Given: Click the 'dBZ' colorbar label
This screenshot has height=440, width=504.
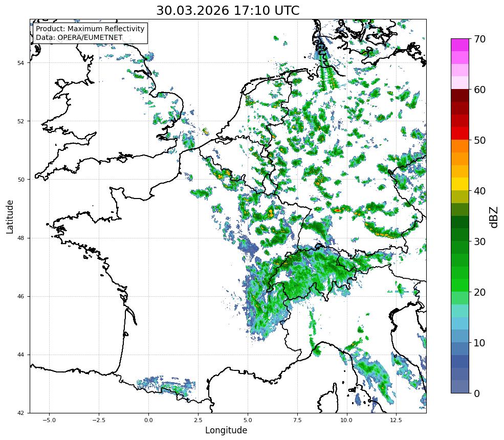Looking at the screenshot, I should click(494, 217).
